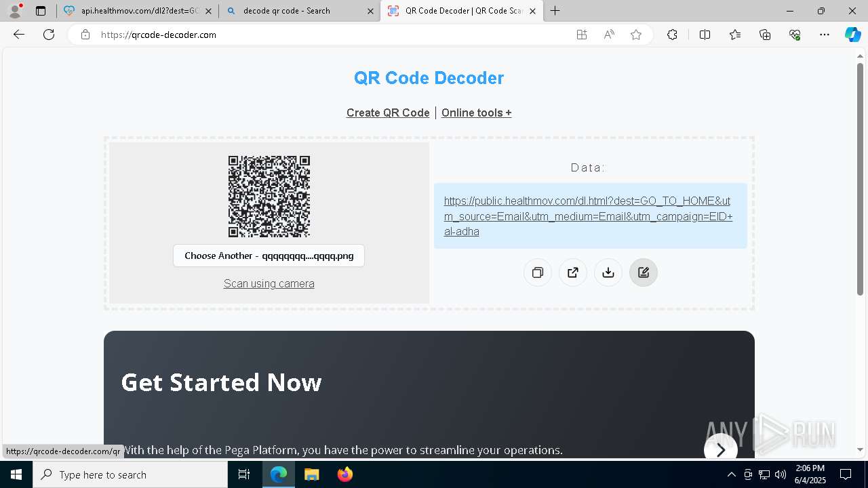Screen dimensions: 868x488
Task: Open Windows Start menu
Action: (x=16, y=474)
